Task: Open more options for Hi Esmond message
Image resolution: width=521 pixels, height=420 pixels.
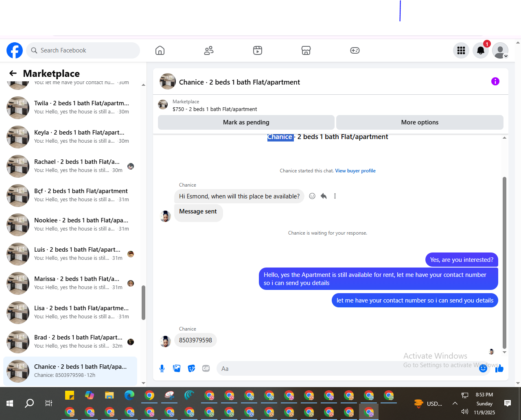Action: coord(335,196)
